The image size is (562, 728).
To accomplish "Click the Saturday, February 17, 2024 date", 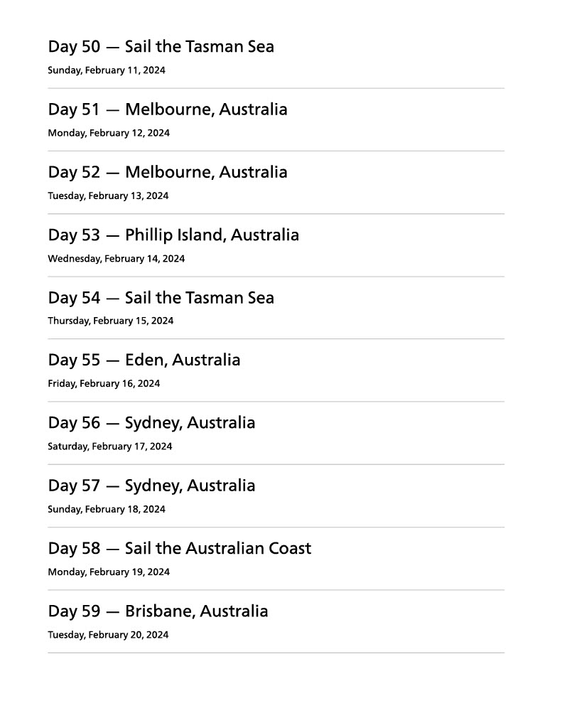I will click(x=109, y=446).
